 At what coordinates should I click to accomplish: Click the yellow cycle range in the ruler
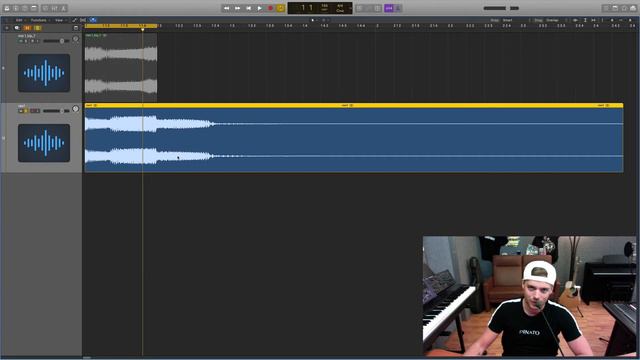(121, 26)
